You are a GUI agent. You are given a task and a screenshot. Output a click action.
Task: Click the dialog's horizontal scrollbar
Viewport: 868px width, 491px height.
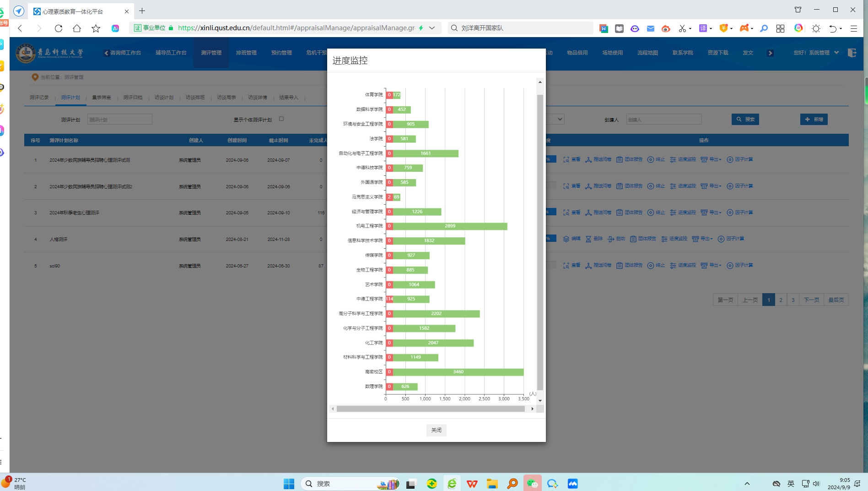pos(430,409)
